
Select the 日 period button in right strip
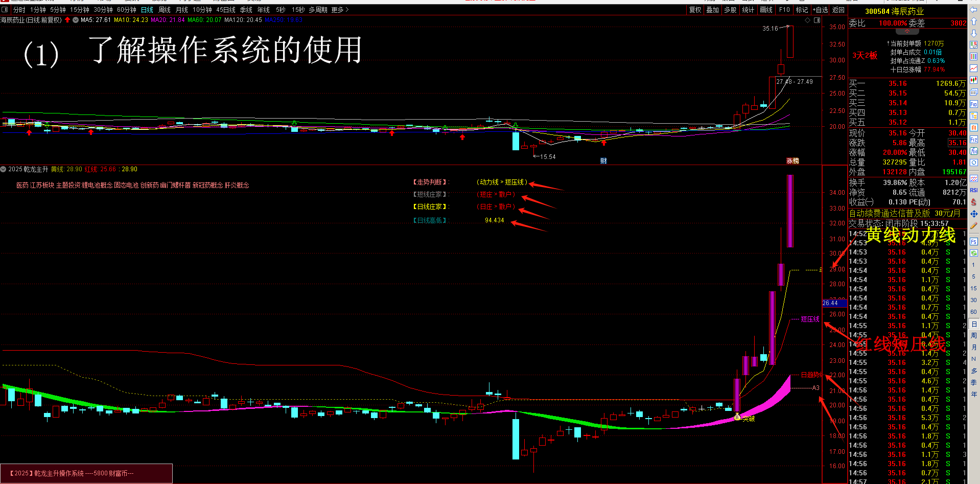(x=974, y=324)
